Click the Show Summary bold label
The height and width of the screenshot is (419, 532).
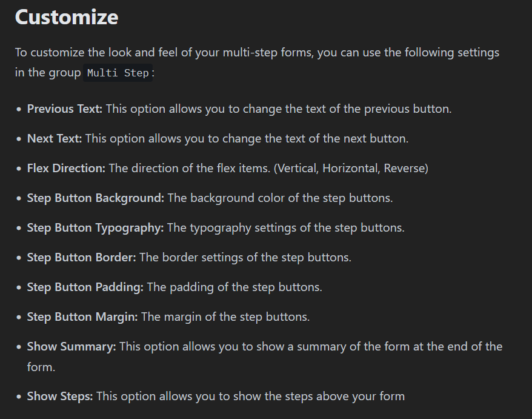click(71, 347)
